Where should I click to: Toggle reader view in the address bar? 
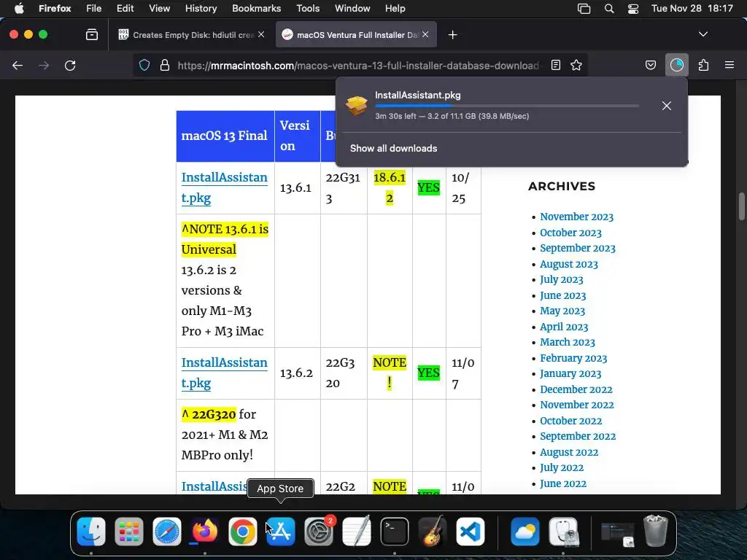click(555, 65)
